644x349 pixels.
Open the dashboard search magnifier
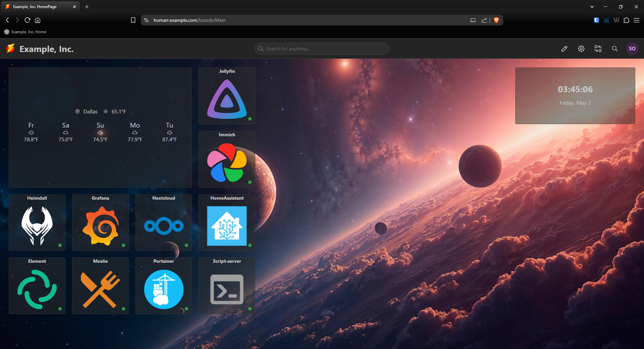(x=614, y=49)
